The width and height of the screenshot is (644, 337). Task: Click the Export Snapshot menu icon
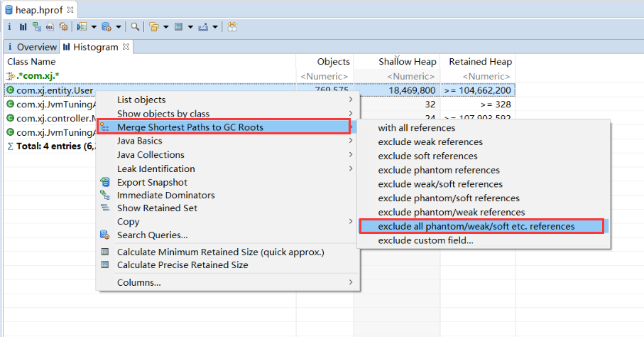(105, 182)
